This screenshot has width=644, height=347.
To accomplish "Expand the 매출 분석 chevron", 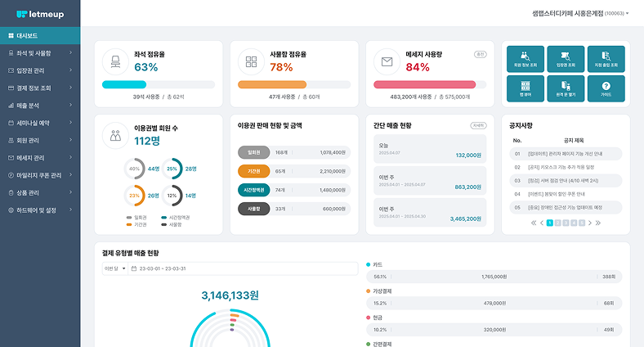I will (70, 106).
